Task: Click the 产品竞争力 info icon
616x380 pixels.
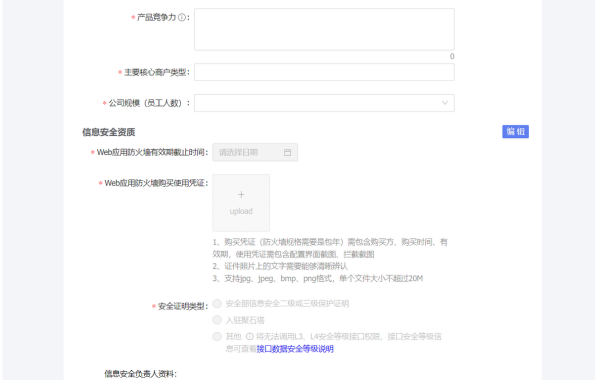Action: (182, 17)
